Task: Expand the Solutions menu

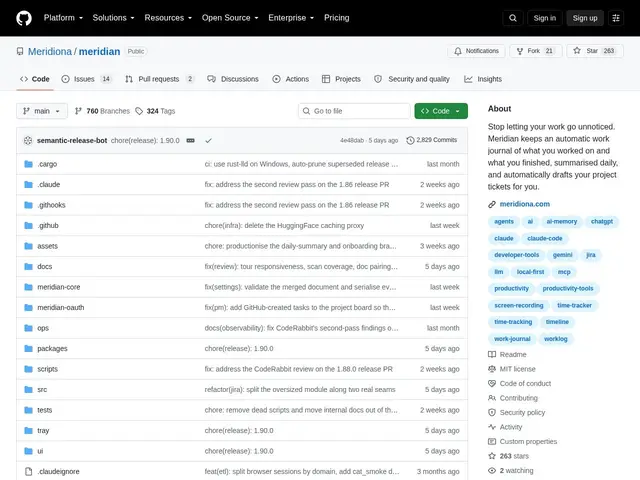Action: click(x=113, y=18)
